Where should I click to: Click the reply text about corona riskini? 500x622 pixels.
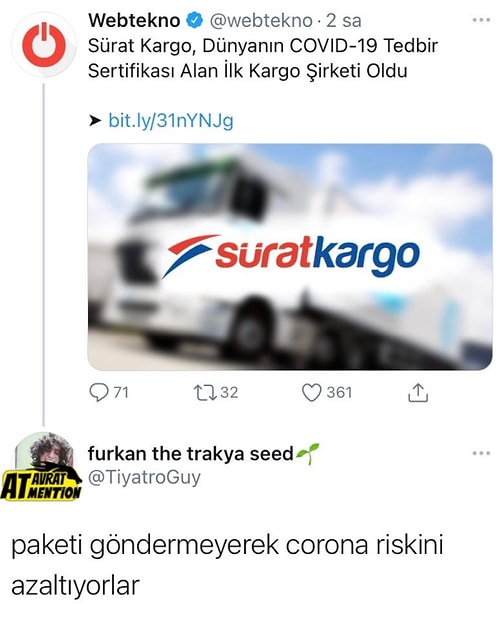point(227,565)
